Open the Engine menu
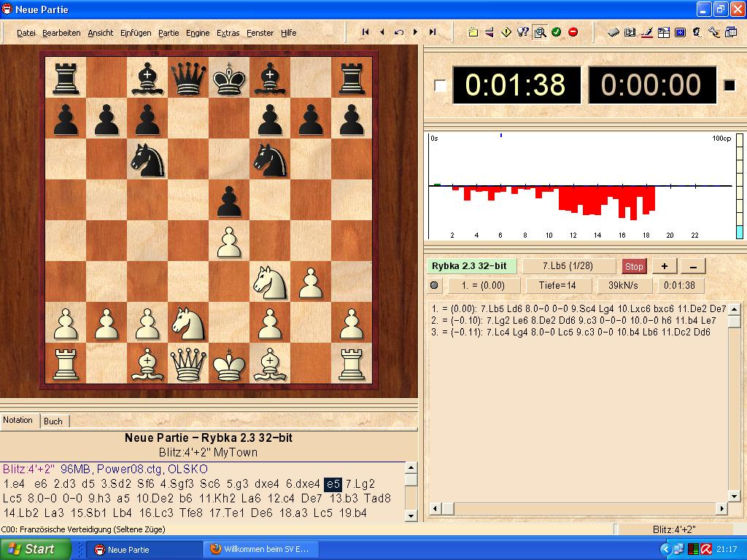The height and width of the screenshot is (560, 747). (198, 33)
